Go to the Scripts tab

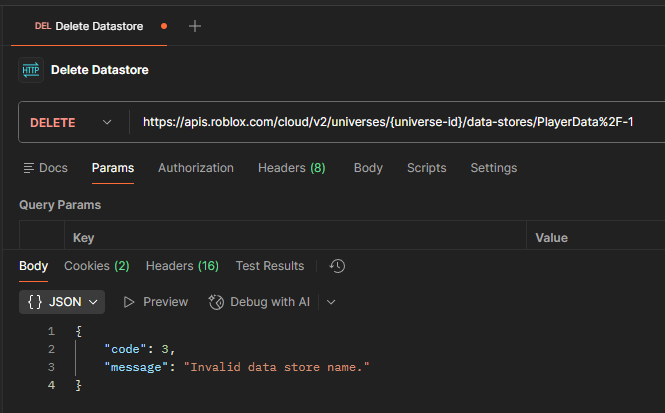[x=427, y=168]
